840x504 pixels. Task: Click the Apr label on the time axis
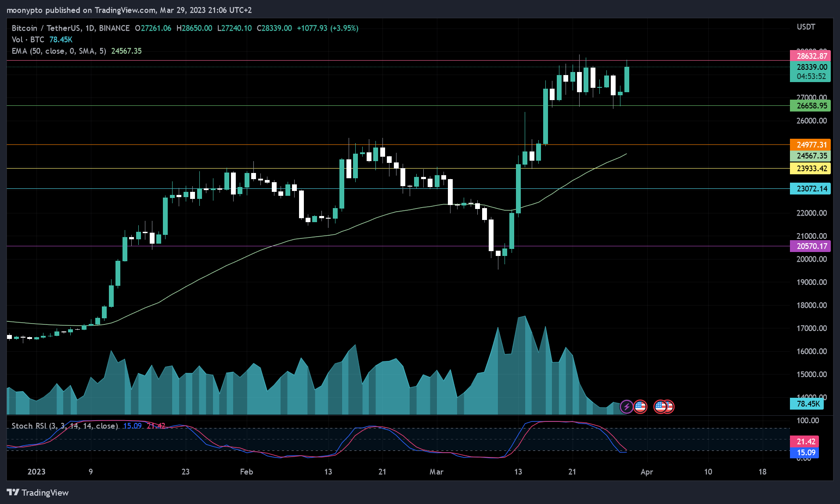point(647,472)
